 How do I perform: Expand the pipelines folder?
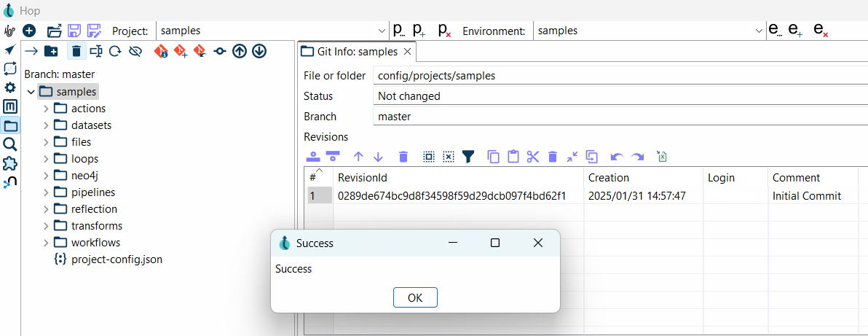pyautogui.click(x=46, y=192)
